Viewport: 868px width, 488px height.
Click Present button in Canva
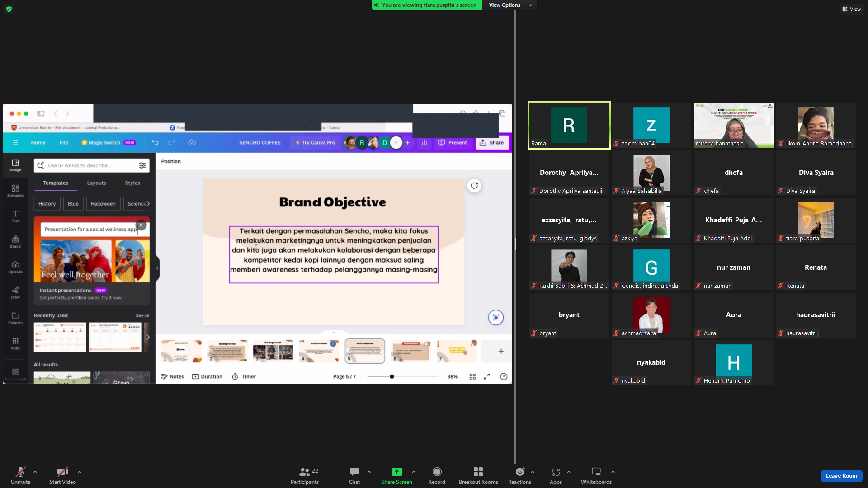pyautogui.click(x=453, y=143)
